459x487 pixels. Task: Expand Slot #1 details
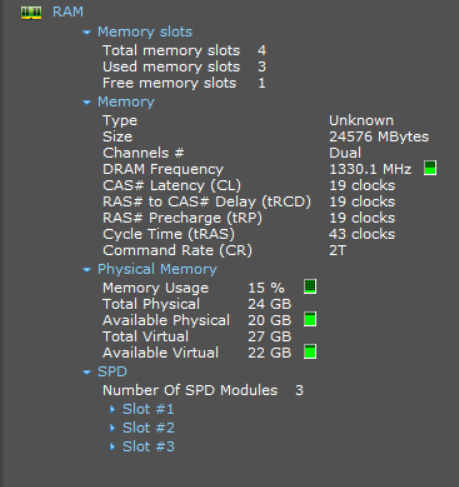click(x=112, y=409)
